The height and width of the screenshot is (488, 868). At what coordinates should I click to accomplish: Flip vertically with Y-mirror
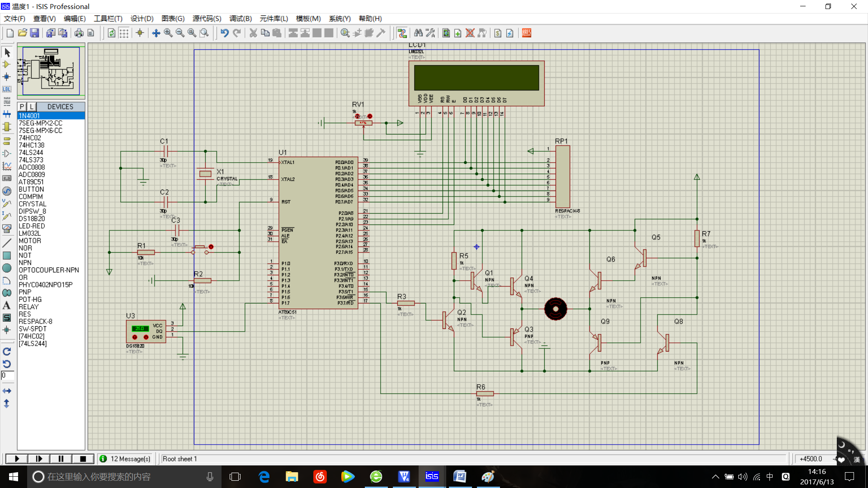(7, 404)
